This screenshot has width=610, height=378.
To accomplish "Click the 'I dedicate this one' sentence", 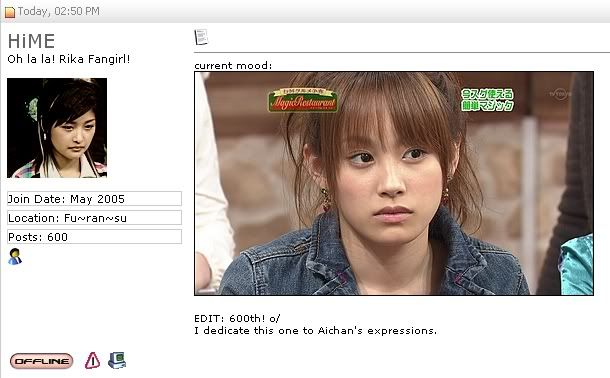I will coord(316,331).
